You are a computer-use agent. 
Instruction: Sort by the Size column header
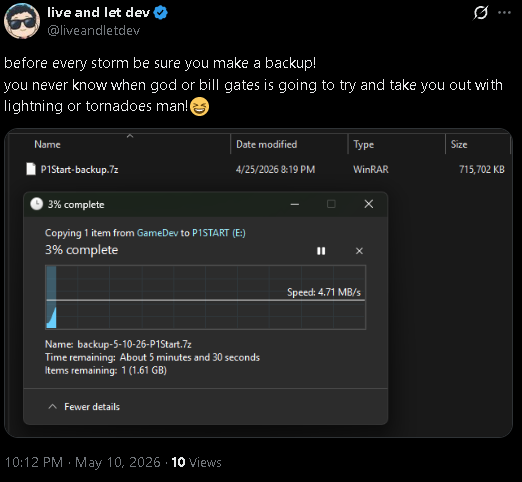tap(459, 145)
